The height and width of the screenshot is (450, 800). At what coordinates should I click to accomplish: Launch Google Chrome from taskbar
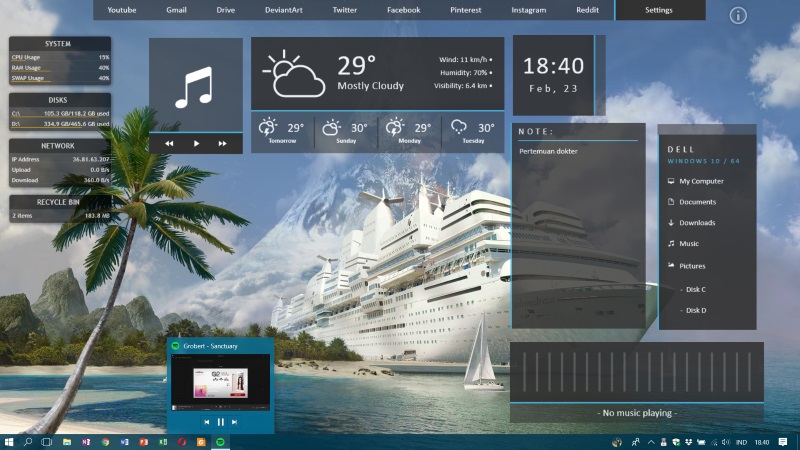click(x=105, y=442)
